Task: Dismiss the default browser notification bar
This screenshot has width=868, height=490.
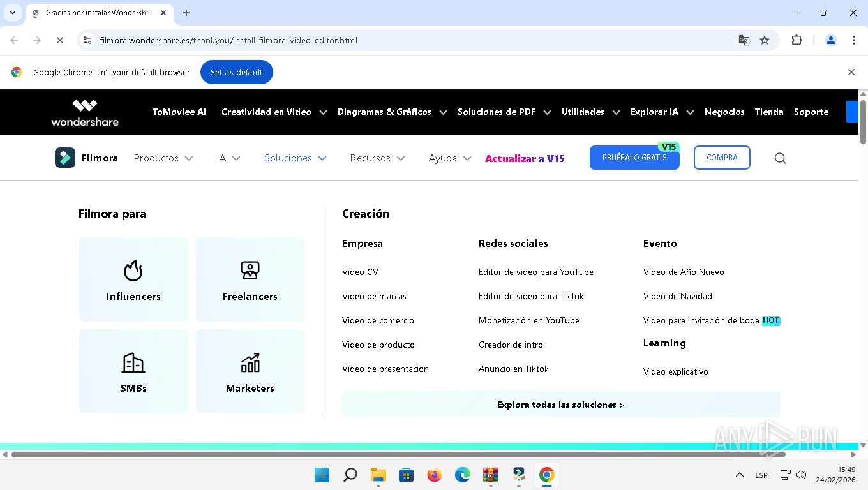Action: (x=851, y=72)
